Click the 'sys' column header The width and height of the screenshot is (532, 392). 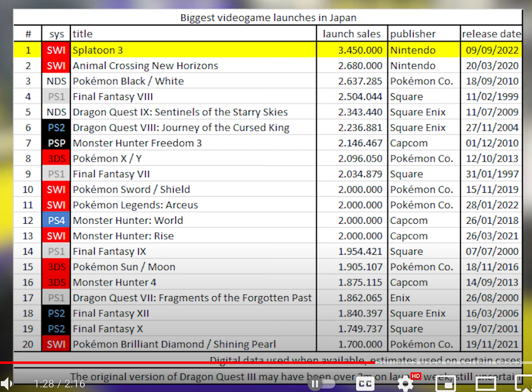56,34
